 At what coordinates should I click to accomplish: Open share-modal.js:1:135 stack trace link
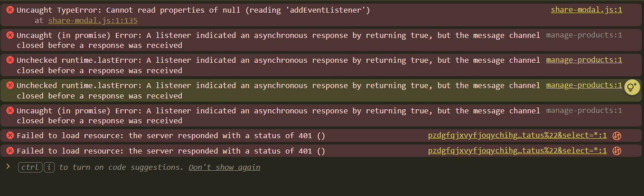[93, 20]
